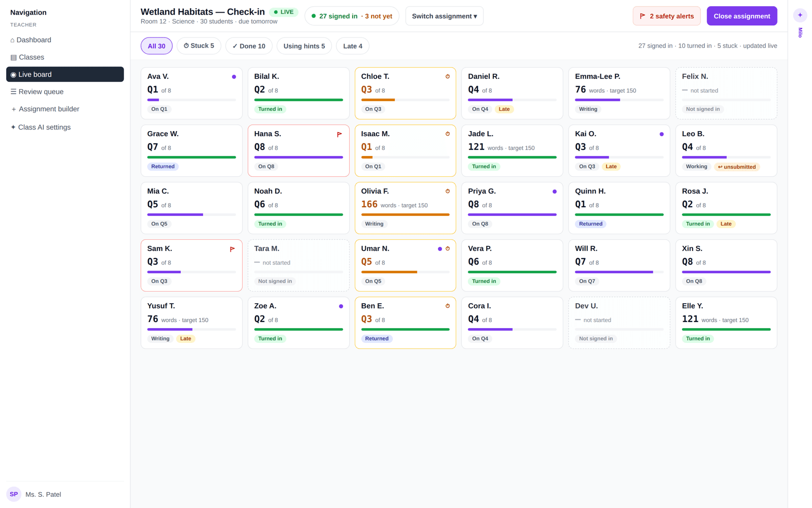Click Mia C. progress bar

tap(191, 215)
